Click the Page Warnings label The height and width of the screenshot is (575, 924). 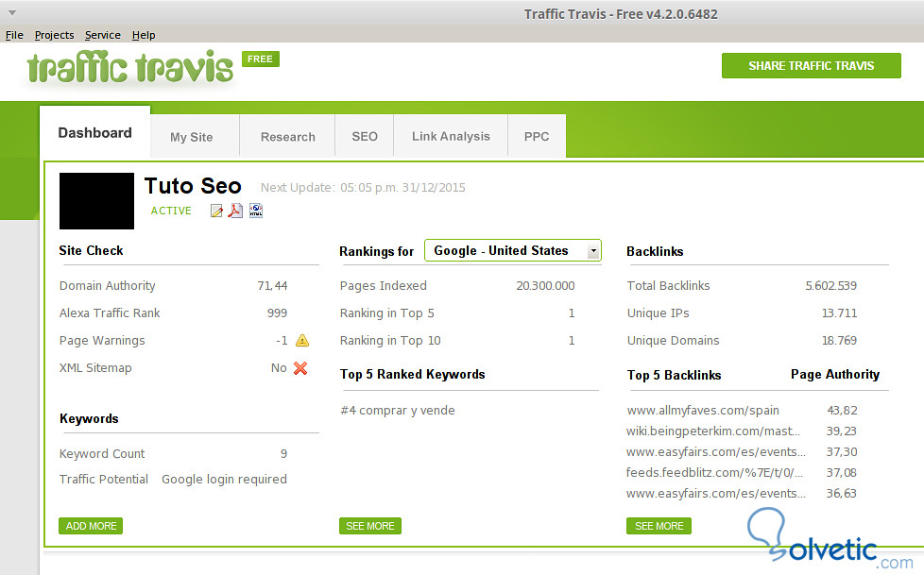pos(102,341)
